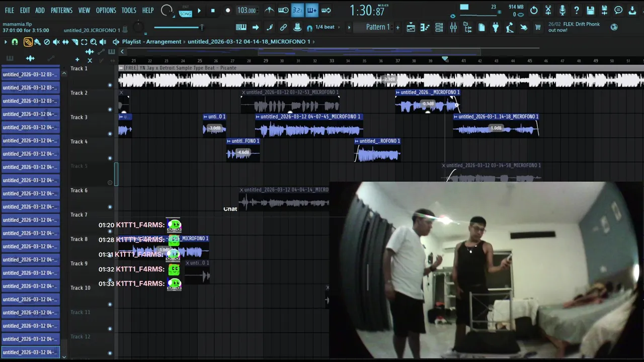
Task: Open the ADD menu
Action: point(40,10)
